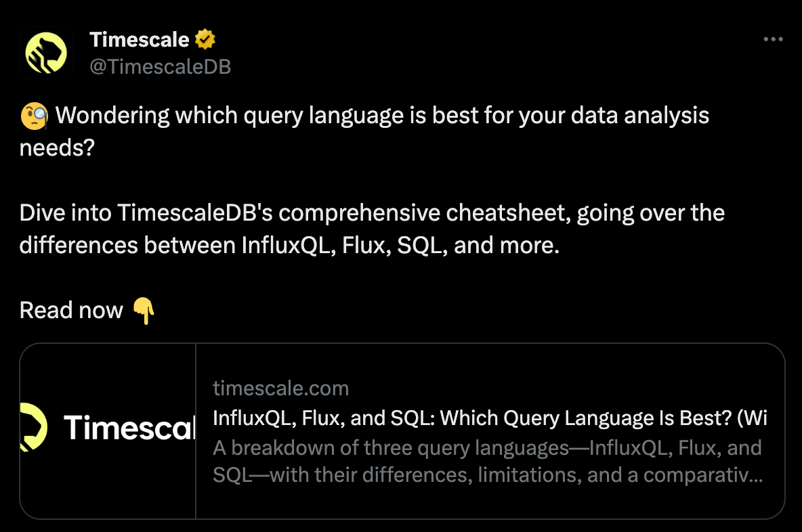Open the @TimescaleDB handle link
Image resolution: width=802 pixels, height=532 pixels.
(160, 66)
